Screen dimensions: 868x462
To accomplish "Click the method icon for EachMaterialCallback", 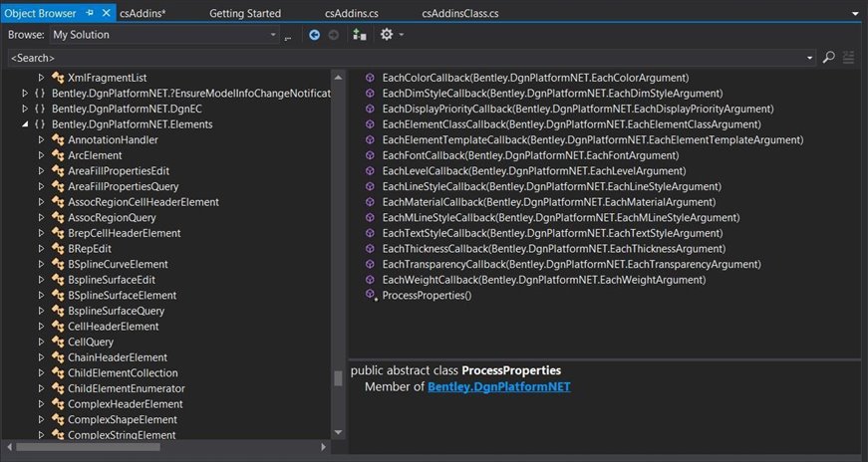I will tap(370, 202).
